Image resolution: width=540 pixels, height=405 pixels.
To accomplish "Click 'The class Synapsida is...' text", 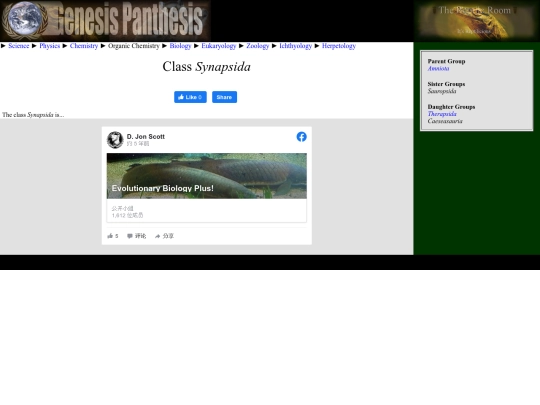I will (x=33, y=115).
